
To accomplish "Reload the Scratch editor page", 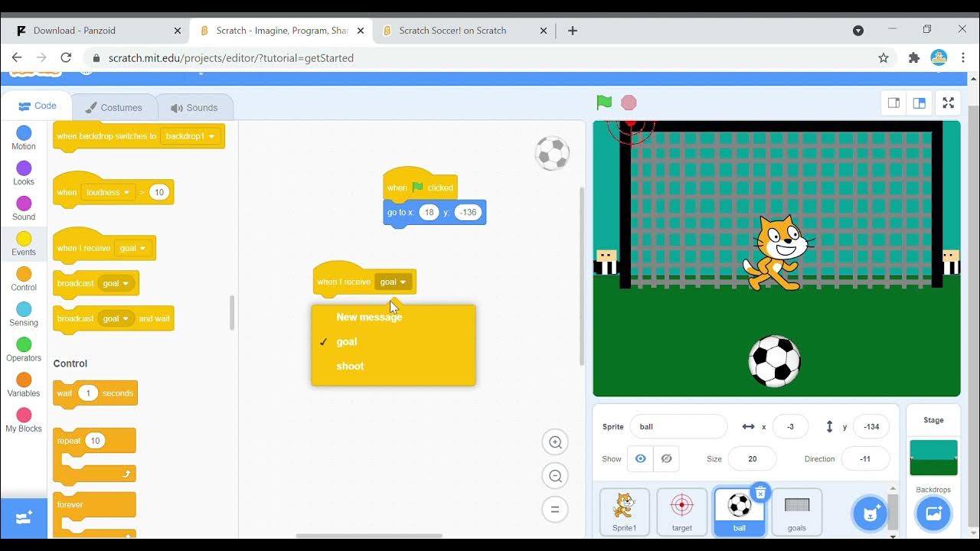I will [66, 58].
